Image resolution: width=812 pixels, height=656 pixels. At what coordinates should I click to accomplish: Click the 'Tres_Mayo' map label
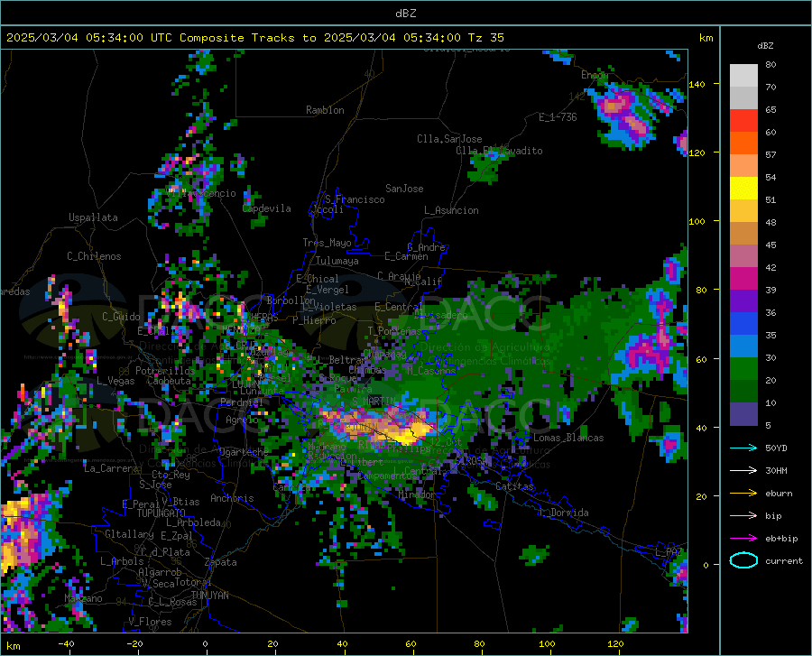pos(327,243)
